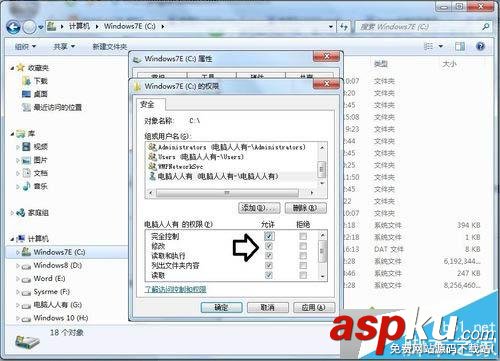This screenshot has height=361, width=500.
Task: Toggle deny checkbox for 读取和执行
Action: click(303, 256)
